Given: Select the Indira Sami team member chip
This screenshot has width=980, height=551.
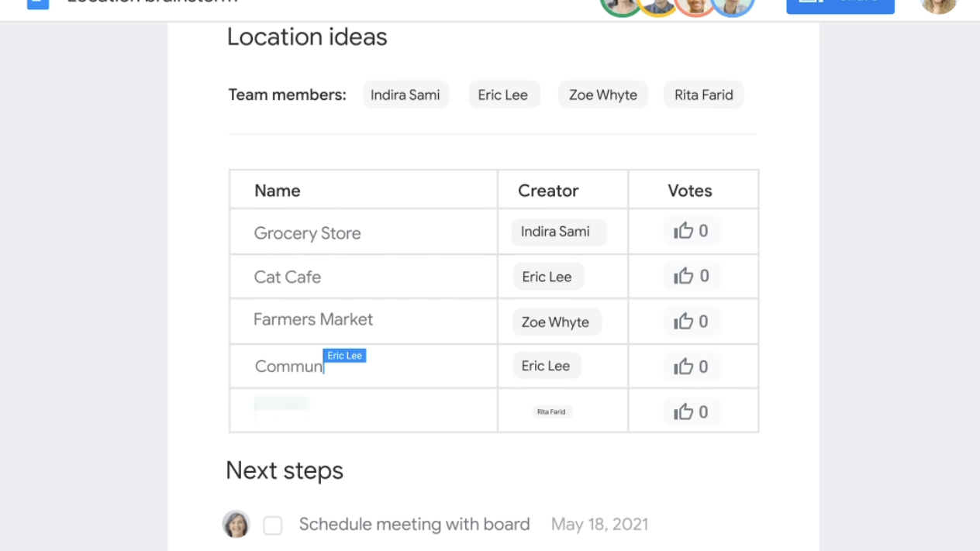Looking at the screenshot, I should point(405,95).
